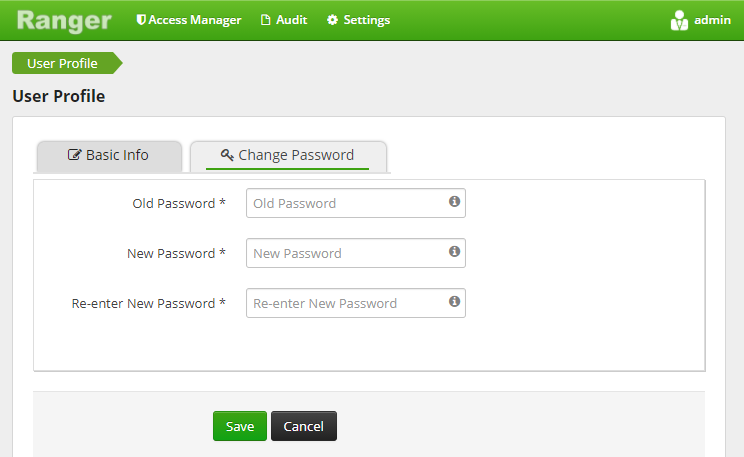Select the Change Password tab

tap(288, 156)
